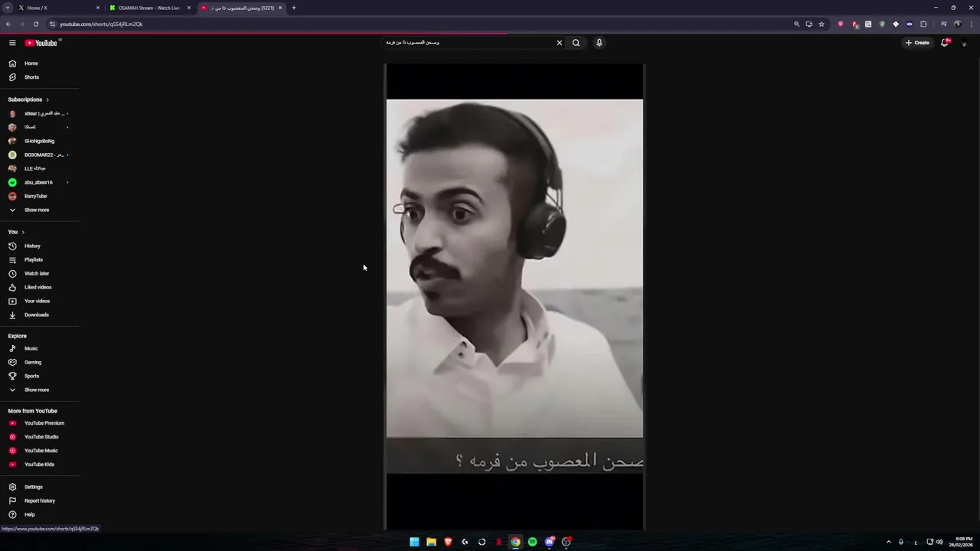
Task: Open Shorts from the sidebar
Action: [40, 77]
